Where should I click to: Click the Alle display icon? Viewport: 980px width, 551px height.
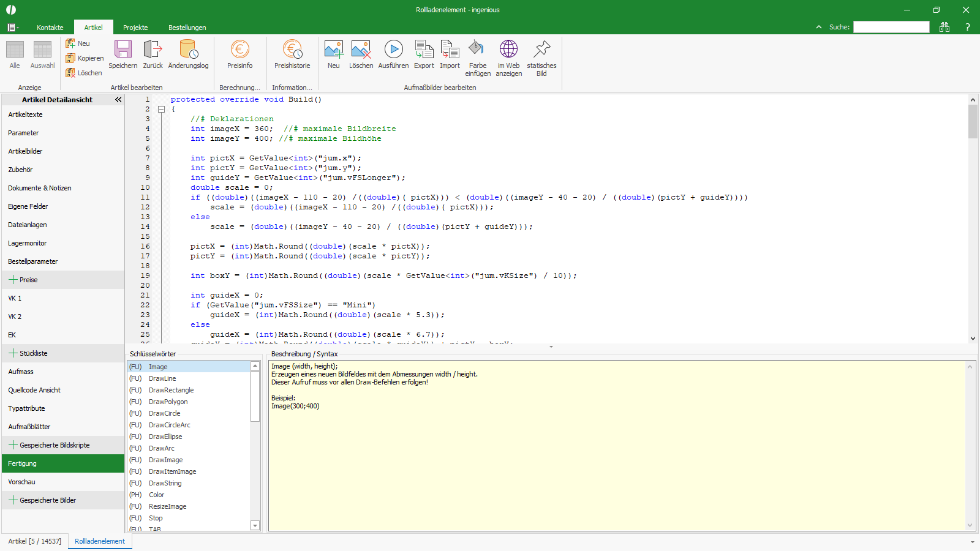(x=15, y=54)
